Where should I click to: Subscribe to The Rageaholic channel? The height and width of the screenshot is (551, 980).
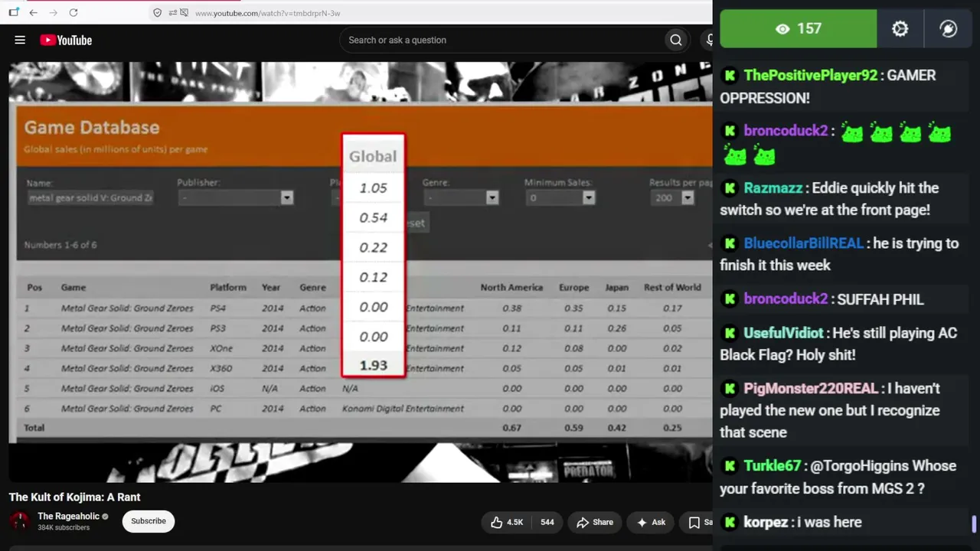coord(148,521)
